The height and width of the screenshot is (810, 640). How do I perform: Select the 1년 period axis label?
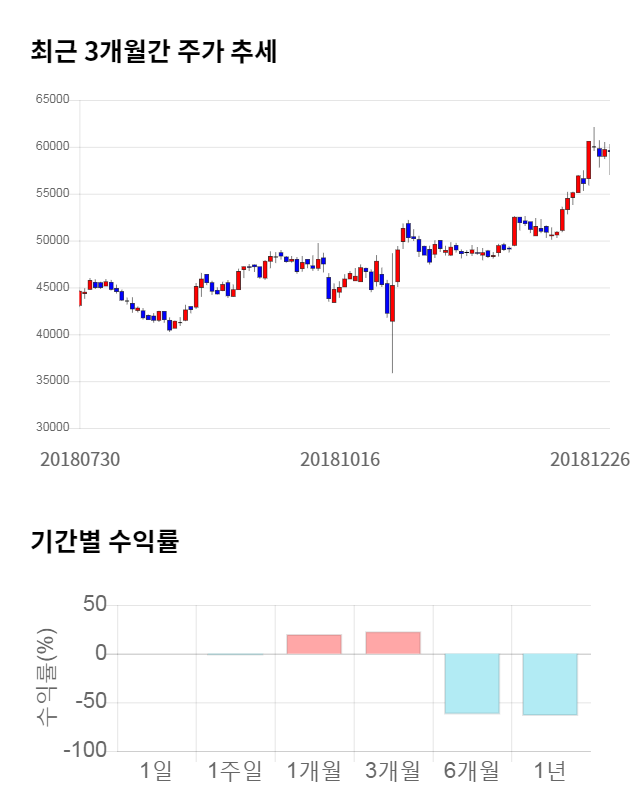pos(550,771)
